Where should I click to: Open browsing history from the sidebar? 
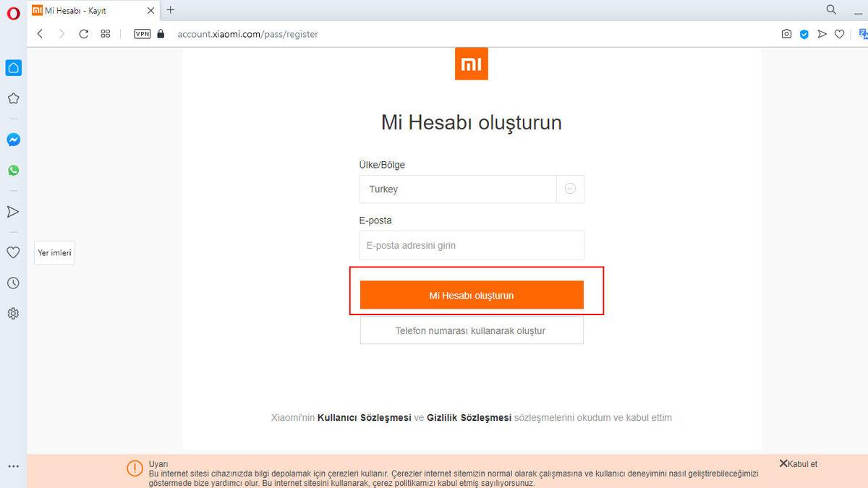tap(13, 283)
